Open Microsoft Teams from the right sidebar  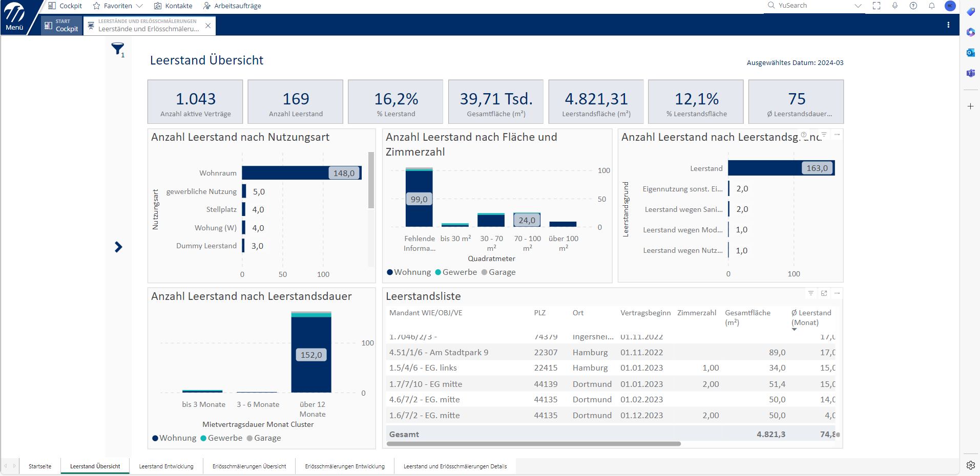(970, 73)
